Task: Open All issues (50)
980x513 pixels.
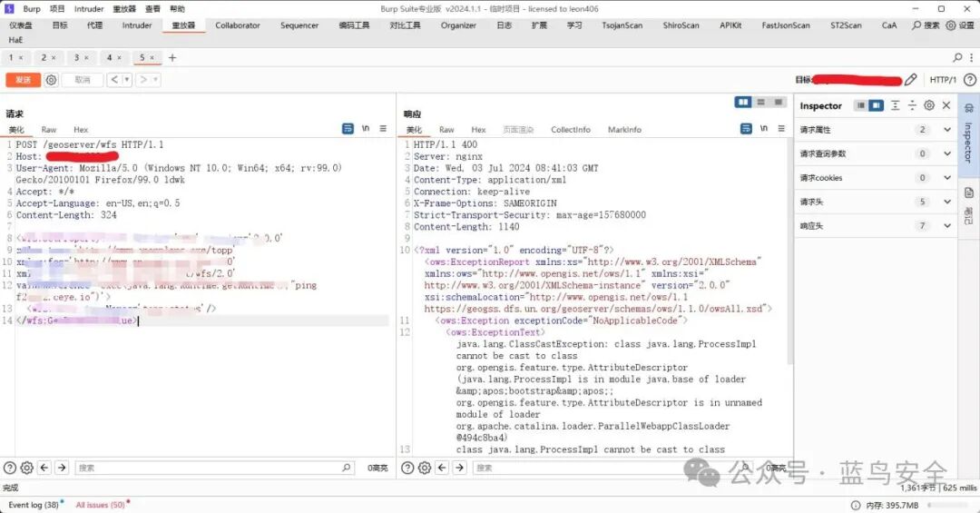Action: click(x=103, y=504)
